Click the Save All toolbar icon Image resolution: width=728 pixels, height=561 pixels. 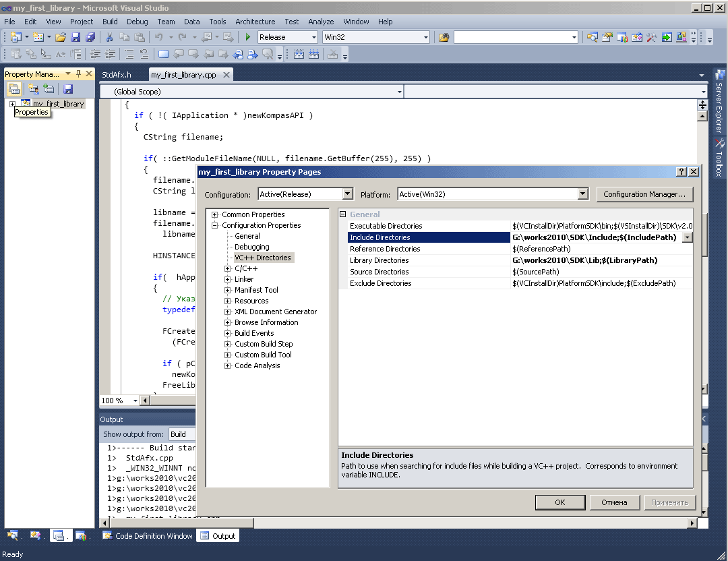point(90,37)
